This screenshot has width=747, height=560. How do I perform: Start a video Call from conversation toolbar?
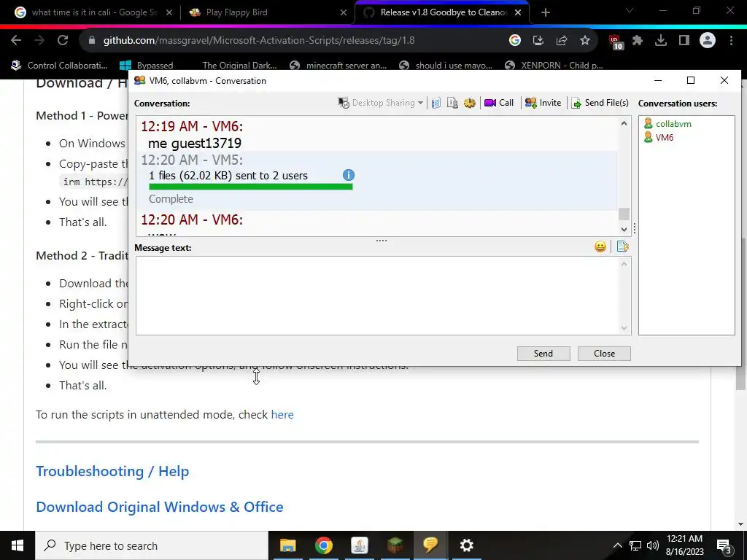coord(499,103)
